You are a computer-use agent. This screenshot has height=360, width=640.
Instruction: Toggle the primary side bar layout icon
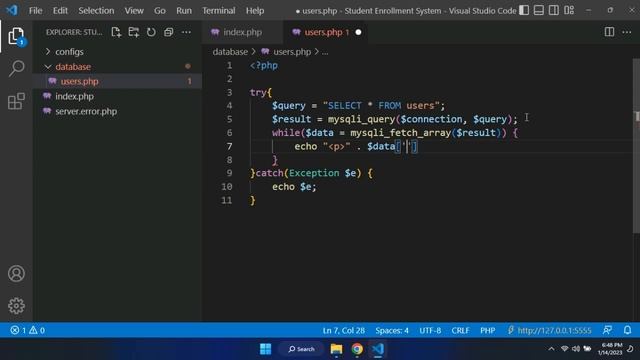click(524, 10)
